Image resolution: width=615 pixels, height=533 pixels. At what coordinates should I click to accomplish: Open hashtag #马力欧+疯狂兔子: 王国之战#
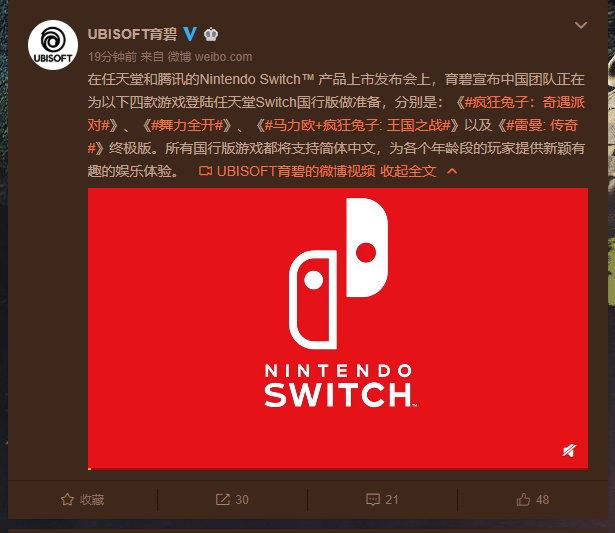(357, 126)
